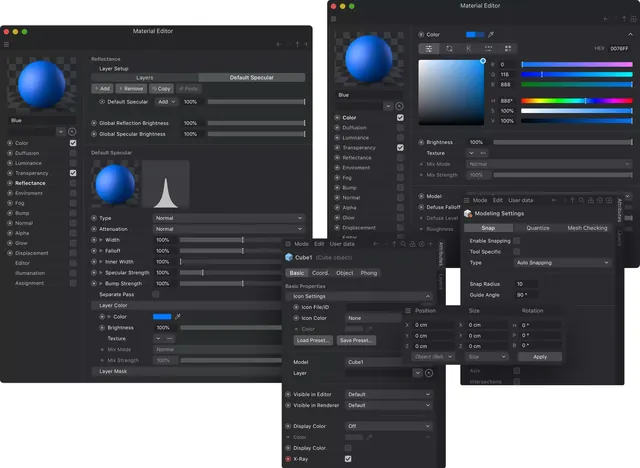This screenshot has width=640, height=468.
Task: Click plus icon in left Material Editor header
Action: point(306,44)
